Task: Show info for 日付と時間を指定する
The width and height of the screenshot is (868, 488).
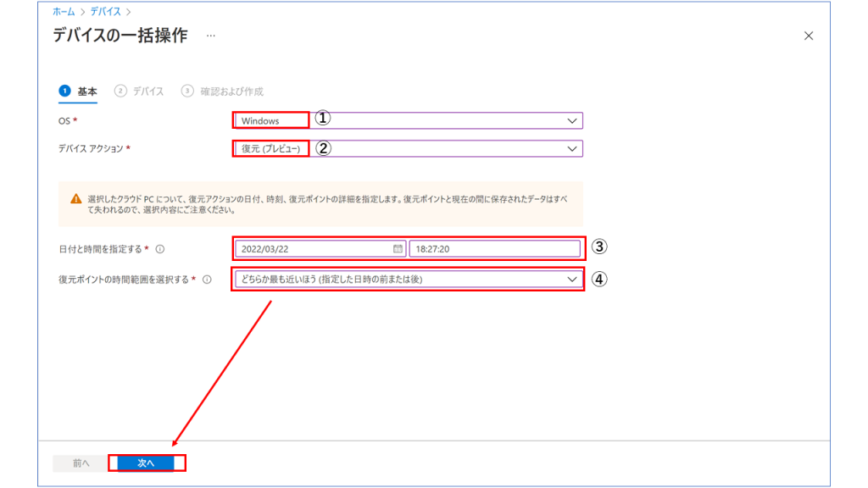Action: 160,249
